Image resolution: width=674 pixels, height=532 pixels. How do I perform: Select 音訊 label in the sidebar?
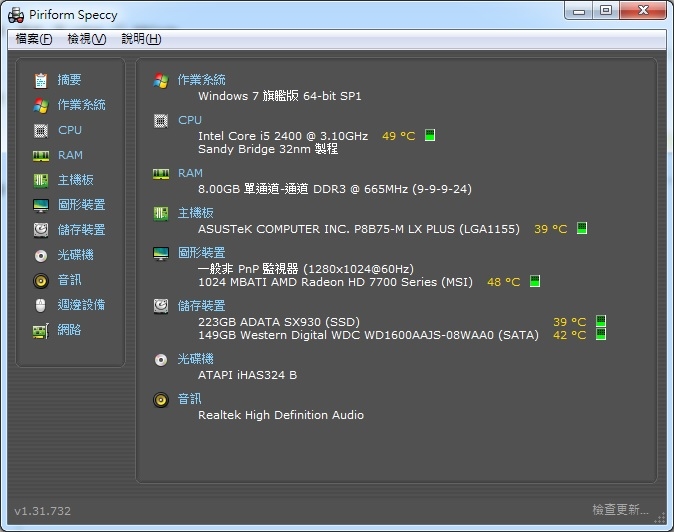[69, 280]
